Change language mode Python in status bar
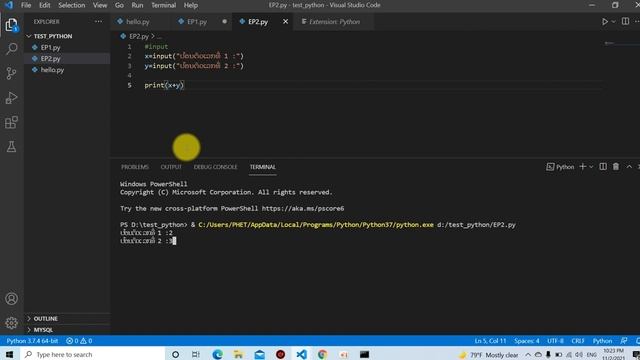The width and height of the screenshot is (640, 360). point(602,341)
